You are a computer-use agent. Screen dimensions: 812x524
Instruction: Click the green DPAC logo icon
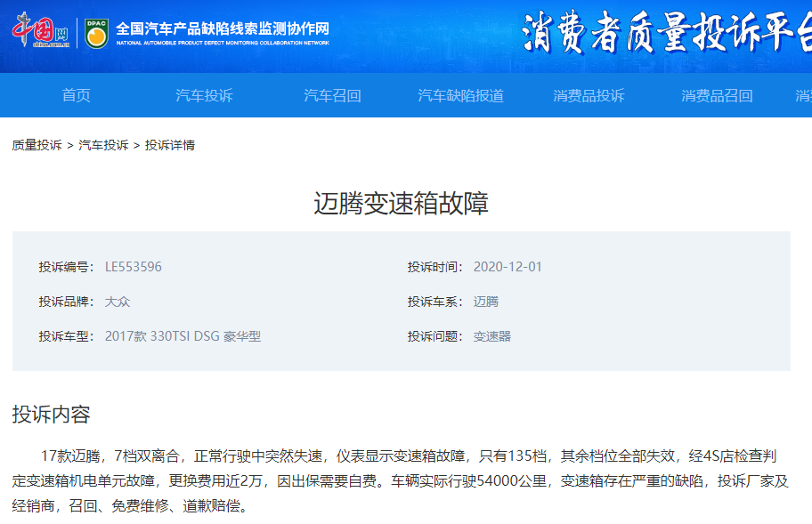click(97, 33)
